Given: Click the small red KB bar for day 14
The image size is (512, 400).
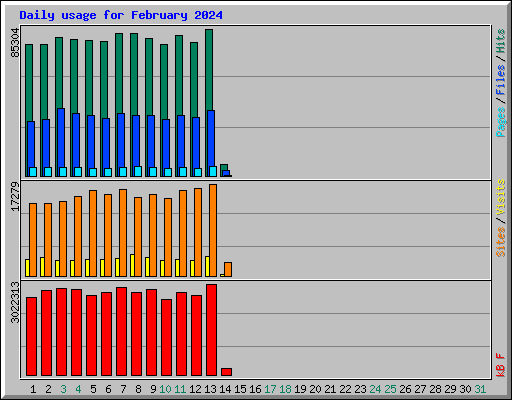Looking at the screenshot, I should 226,372.
